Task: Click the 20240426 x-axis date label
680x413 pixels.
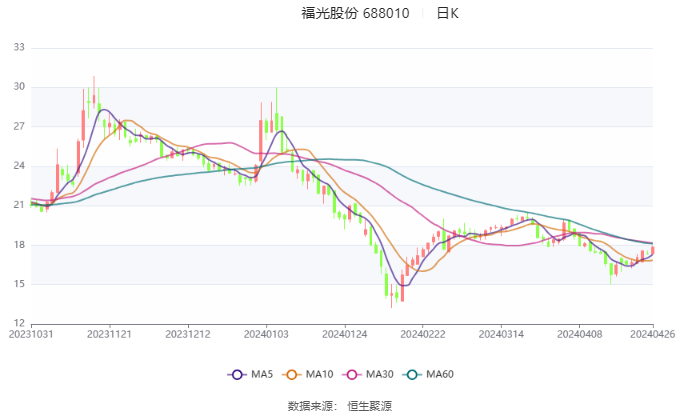Action: 652,334
